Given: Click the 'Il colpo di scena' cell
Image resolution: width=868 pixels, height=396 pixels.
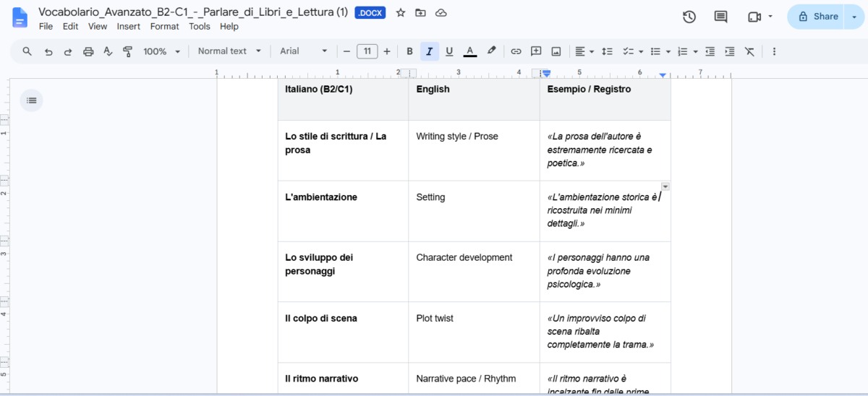Looking at the screenshot, I should (343, 332).
